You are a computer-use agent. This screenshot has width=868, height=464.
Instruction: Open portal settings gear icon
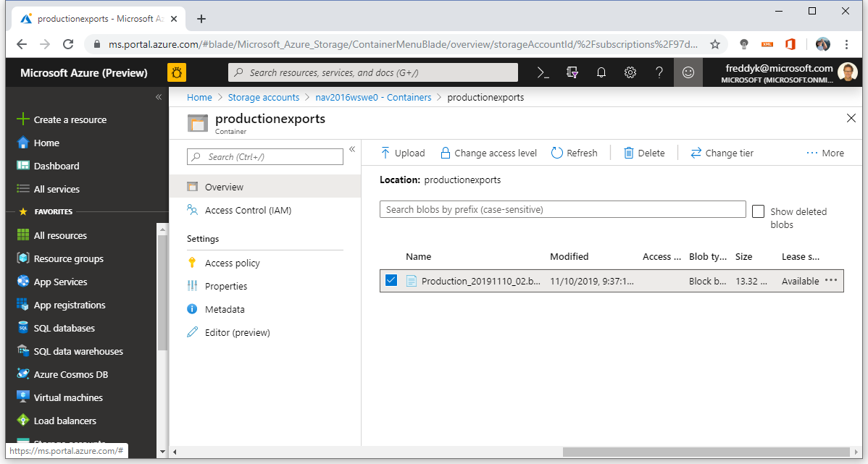coord(630,72)
